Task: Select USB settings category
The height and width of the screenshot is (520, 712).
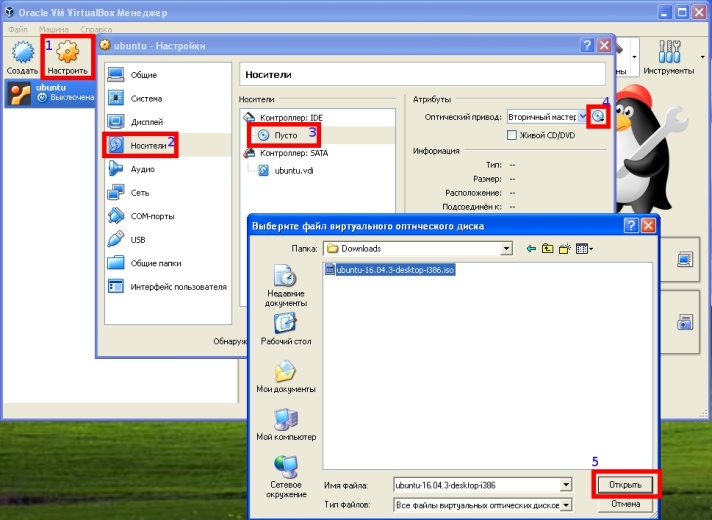Action: tap(168, 240)
